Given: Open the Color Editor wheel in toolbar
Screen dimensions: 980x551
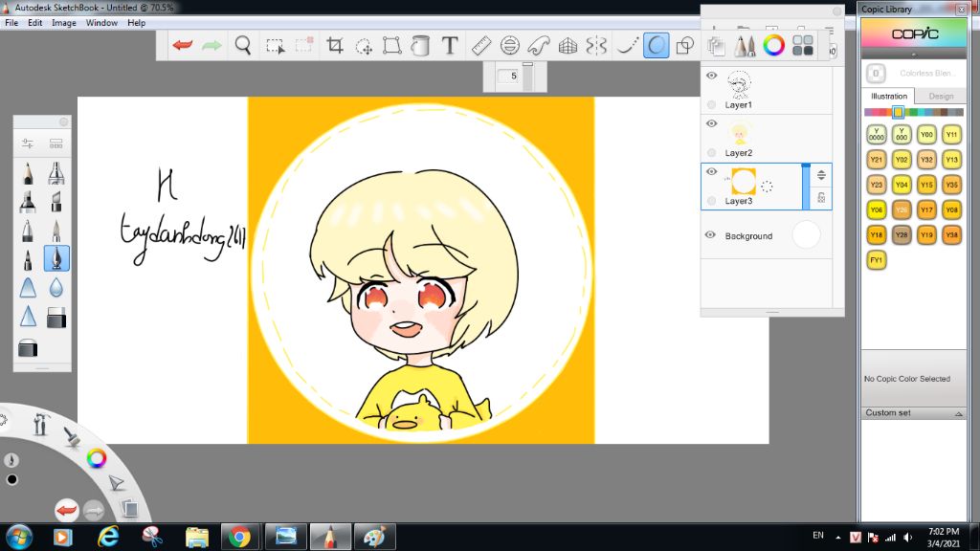Looking at the screenshot, I should coord(773,46).
